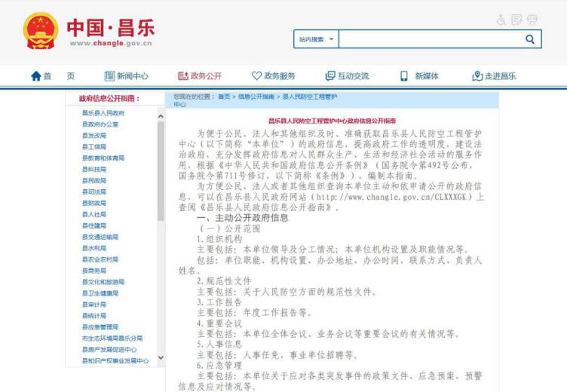This screenshot has width=567, height=392.
Task: Open 县发改局 in the sidebar list
Action: [94, 136]
